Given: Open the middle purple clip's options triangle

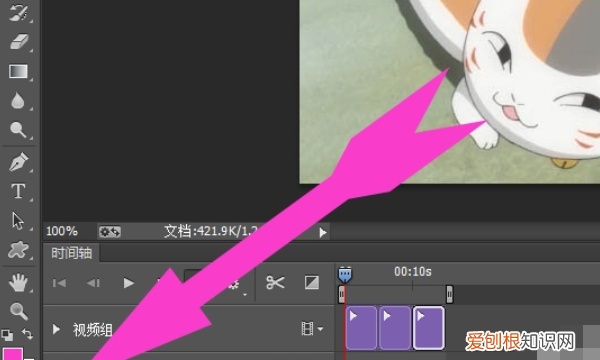Looking at the screenshot, I should 387,316.
